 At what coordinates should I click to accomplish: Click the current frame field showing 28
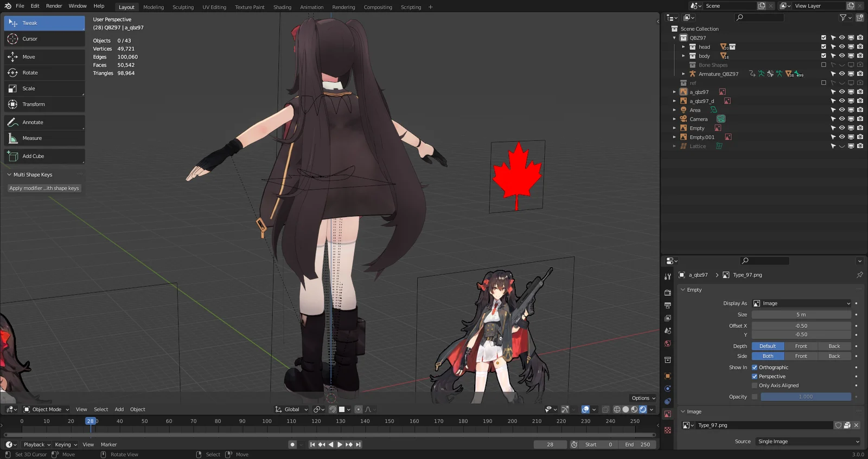tap(550, 444)
